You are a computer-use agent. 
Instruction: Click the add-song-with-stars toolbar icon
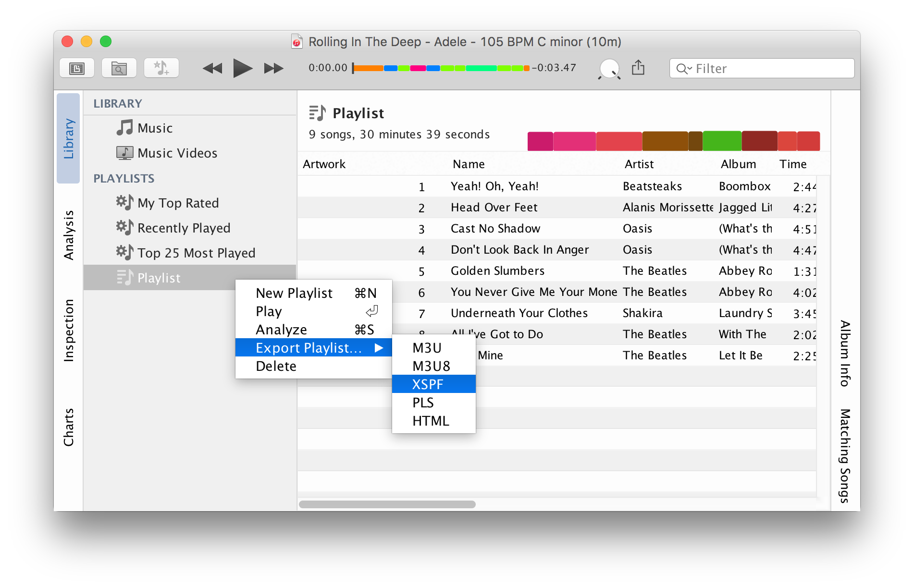tap(161, 68)
